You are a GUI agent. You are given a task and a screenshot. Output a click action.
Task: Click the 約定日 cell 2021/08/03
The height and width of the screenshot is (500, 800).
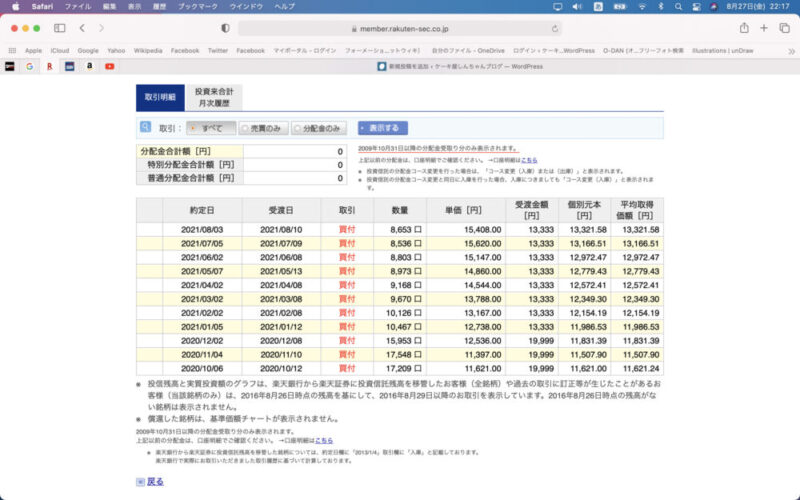point(202,230)
